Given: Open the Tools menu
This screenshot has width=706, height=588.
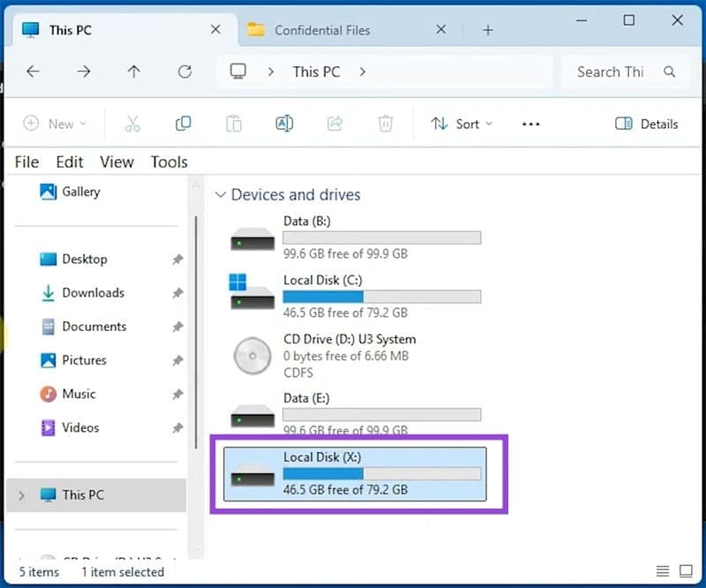Looking at the screenshot, I should click(x=169, y=162).
